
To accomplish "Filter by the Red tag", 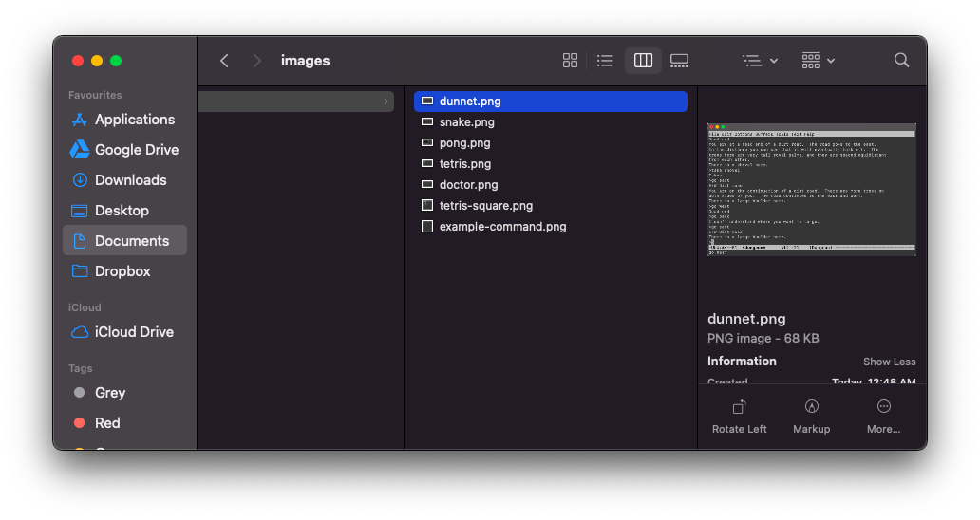I will coord(107,423).
